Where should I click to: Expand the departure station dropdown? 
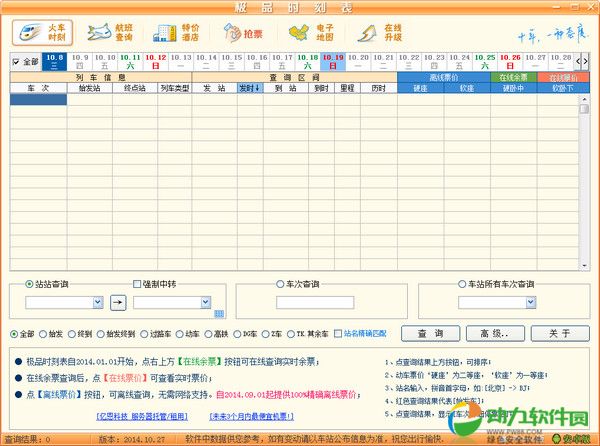[x=97, y=301]
